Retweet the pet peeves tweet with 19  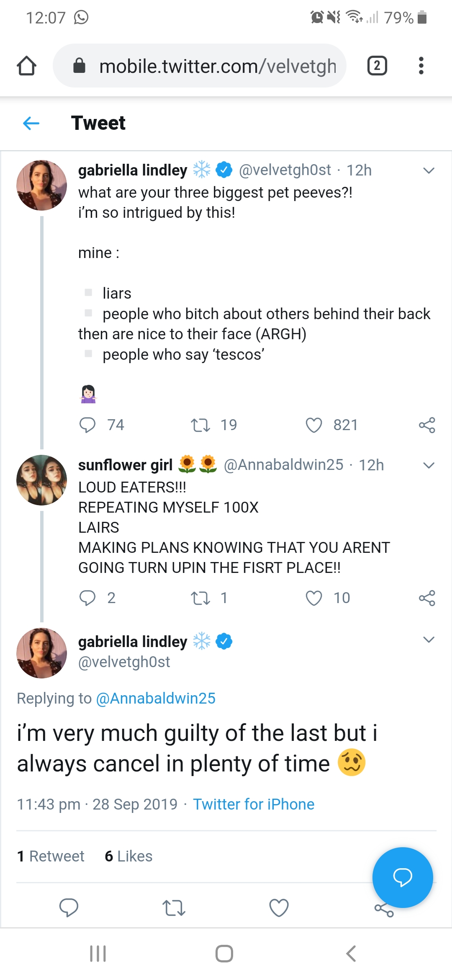point(200,425)
